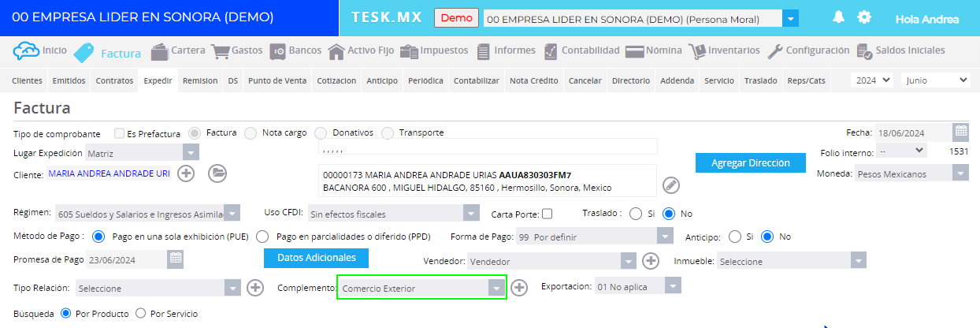This screenshot has width=980, height=328.
Task: Switch to the Clientes tab
Action: coord(28,80)
